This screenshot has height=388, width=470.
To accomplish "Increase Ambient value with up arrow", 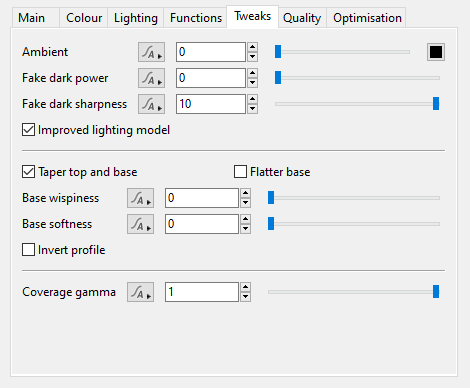I will [x=253, y=47].
